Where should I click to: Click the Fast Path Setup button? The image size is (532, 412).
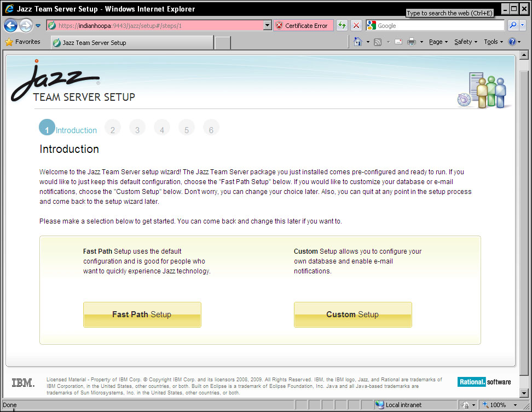click(142, 314)
